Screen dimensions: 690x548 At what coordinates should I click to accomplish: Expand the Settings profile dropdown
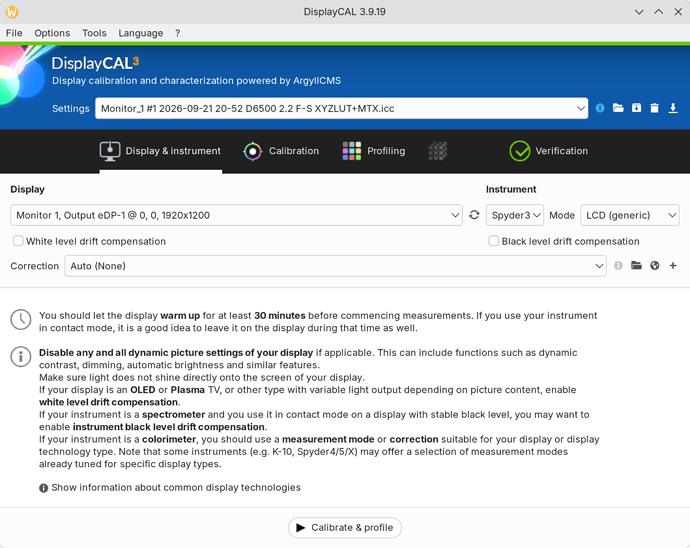click(341, 108)
